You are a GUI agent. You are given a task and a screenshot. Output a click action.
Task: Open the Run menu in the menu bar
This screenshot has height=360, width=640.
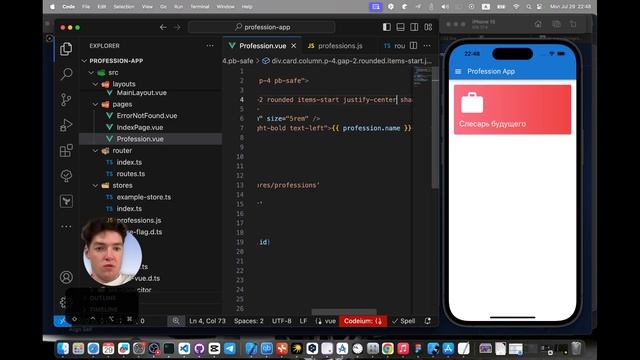(x=178, y=7)
